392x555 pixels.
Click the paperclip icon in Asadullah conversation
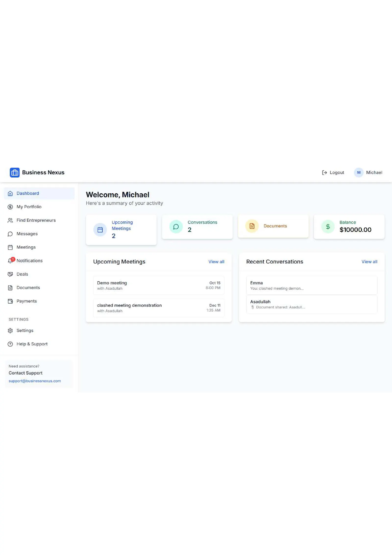(253, 307)
